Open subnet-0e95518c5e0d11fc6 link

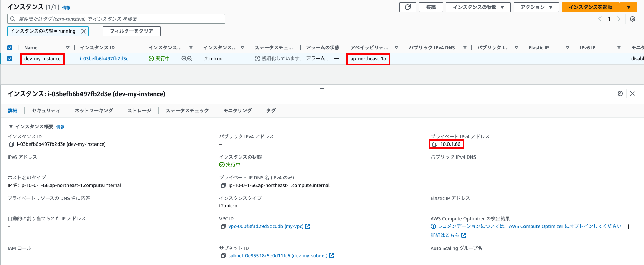278,256
